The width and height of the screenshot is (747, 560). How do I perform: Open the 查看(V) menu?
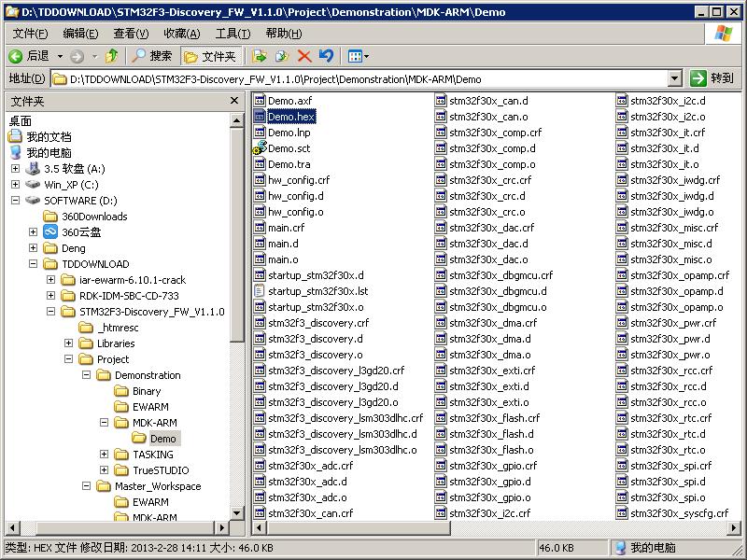click(131, 34)
